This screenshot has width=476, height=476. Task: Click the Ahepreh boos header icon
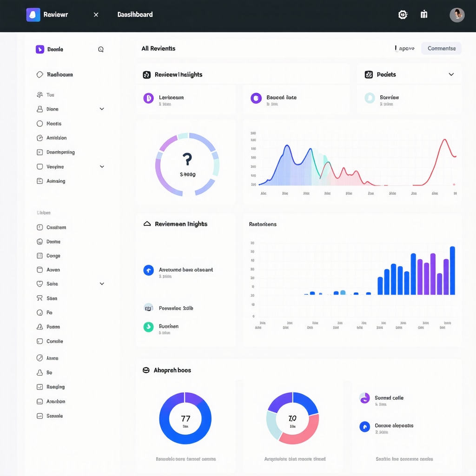point(146,370)
